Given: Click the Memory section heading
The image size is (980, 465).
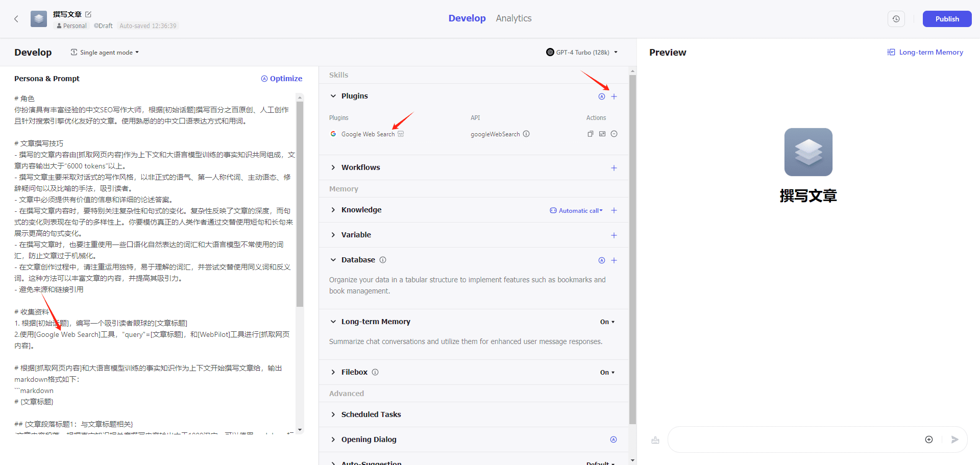Looking at the screenshot, I should [344, 189].
